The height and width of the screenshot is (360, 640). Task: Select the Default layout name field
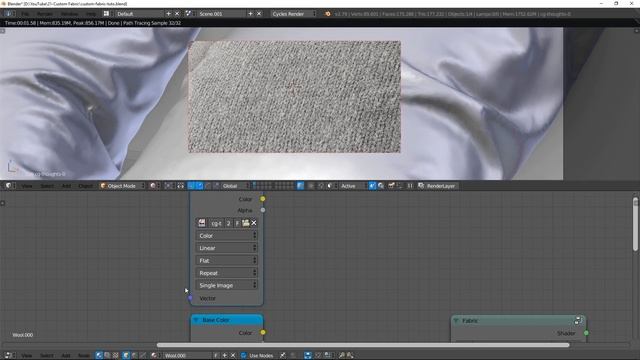[x=140, y=13]
